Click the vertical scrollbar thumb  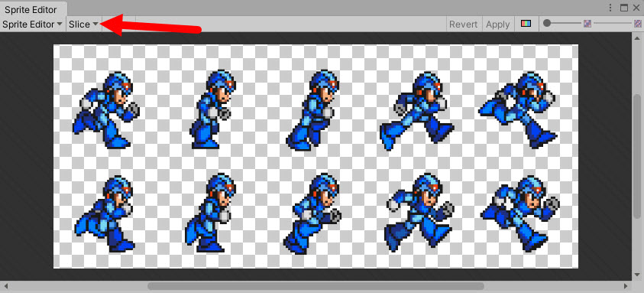tap(637, 157)
